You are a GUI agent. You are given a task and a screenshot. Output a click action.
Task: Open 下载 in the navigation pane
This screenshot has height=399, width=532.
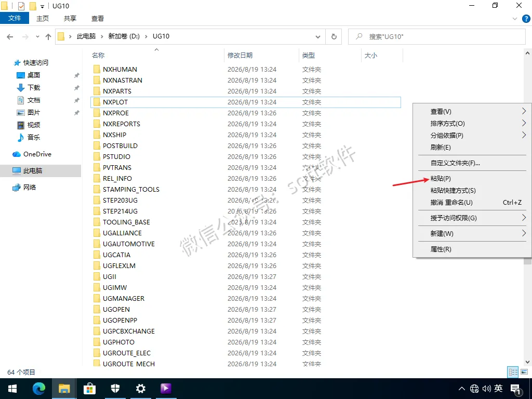(34, 87)
